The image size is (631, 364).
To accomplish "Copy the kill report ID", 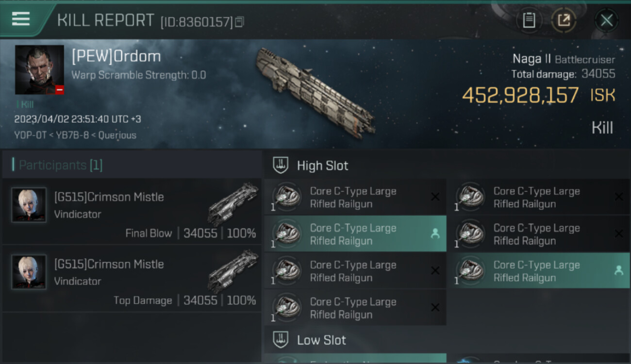I will click(239, 22).
